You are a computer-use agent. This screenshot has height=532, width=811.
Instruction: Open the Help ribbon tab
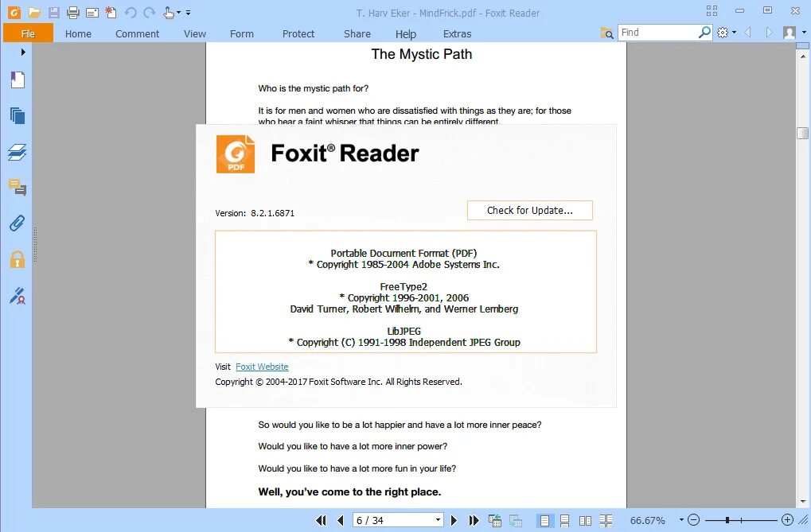pyautogui.click(x=406, y=33)
